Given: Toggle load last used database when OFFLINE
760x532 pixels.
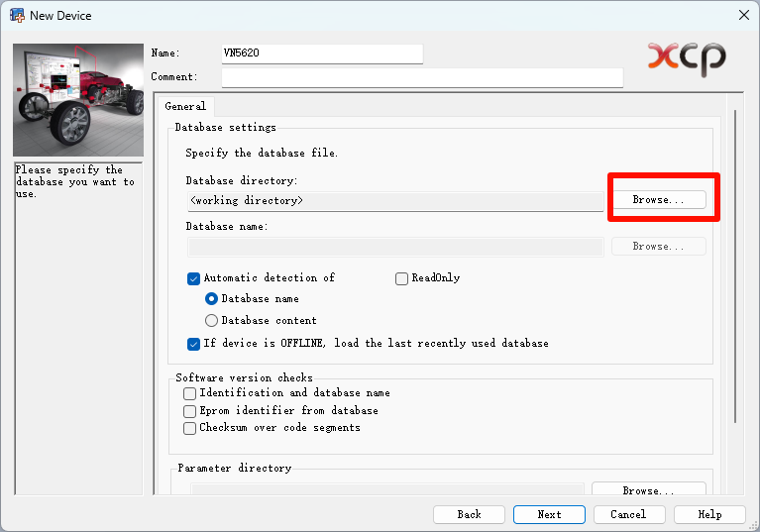Looking at the screenshot, I should point(194,344).
